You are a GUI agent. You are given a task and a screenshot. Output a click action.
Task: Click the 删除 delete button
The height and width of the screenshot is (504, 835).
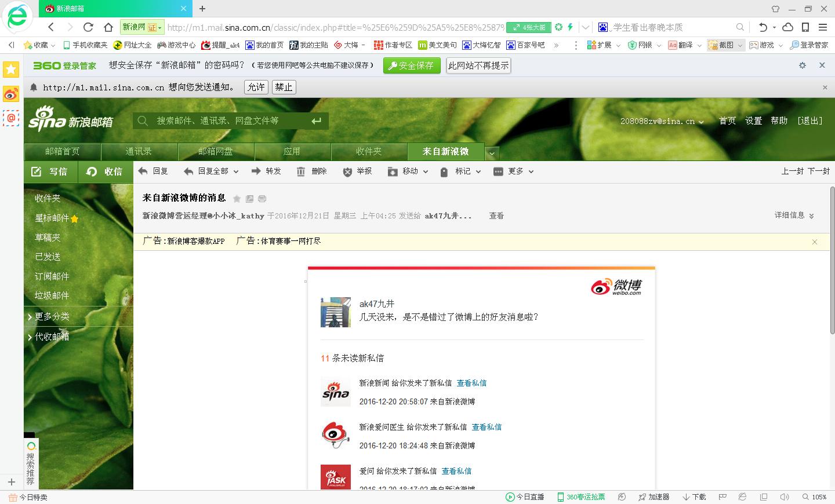312,171
